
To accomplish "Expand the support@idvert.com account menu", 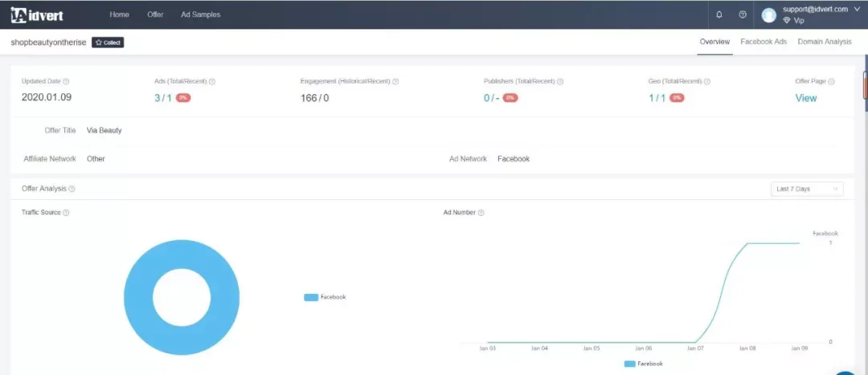I will pyautogui.click(x=821, y=10).
